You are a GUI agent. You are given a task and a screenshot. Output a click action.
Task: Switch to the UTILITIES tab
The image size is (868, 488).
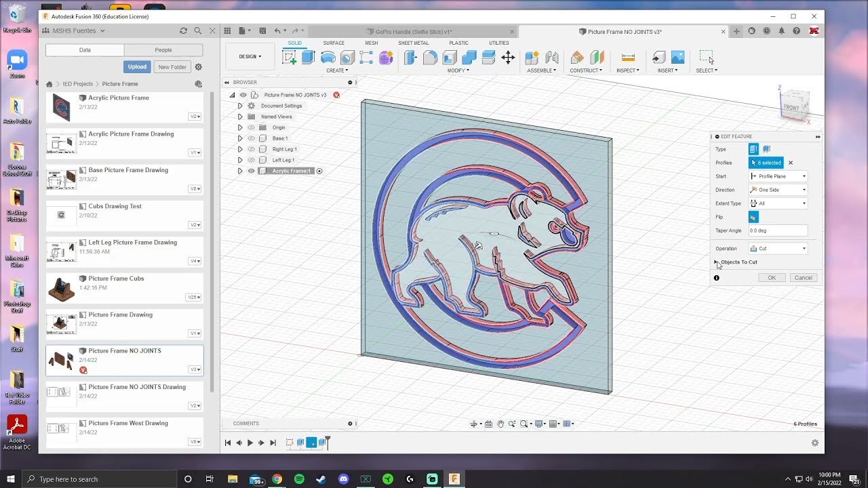tap(499, 43)
